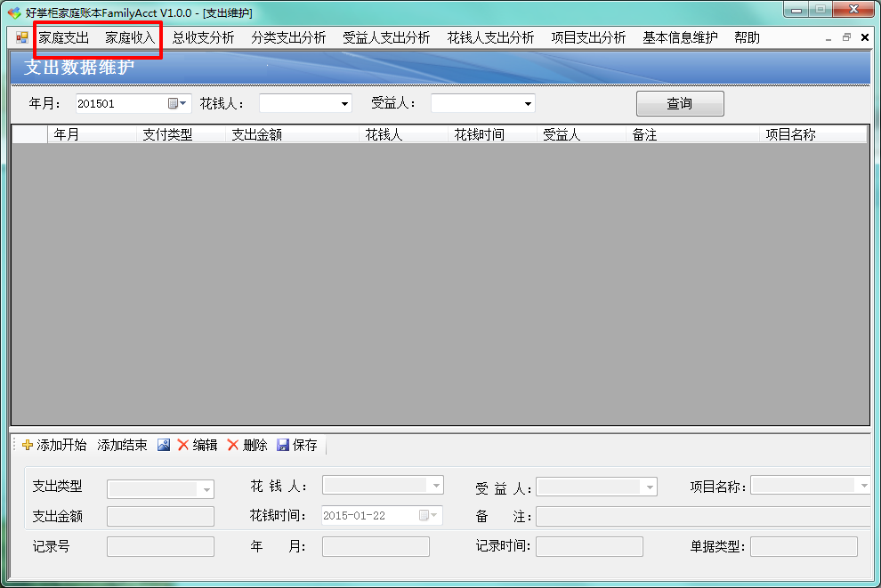Click the 花钱时间 column header
Image resolution: width=881 pixels, height=588 pixels.
point(491,135)
